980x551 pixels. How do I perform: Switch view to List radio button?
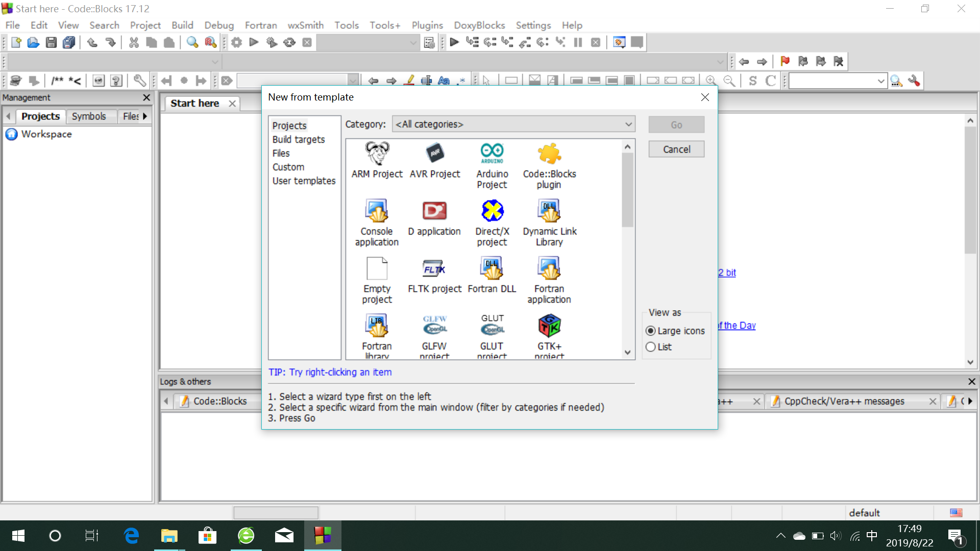pos(651,347)
